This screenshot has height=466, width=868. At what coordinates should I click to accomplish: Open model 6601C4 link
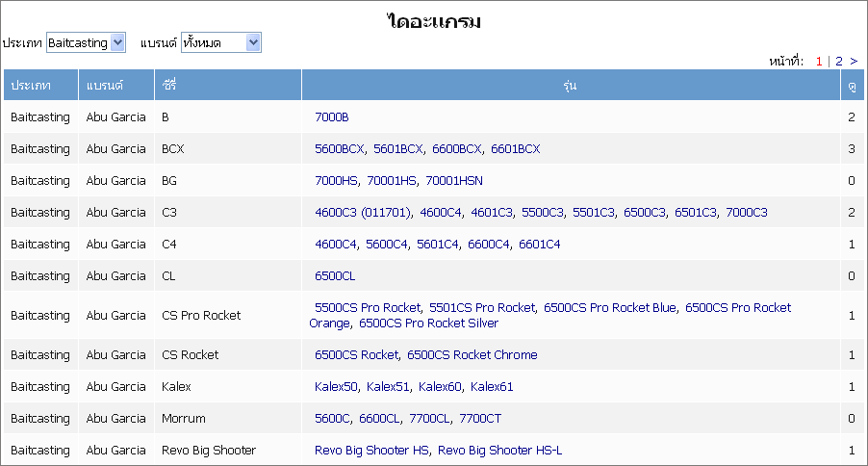pos(539,244)
